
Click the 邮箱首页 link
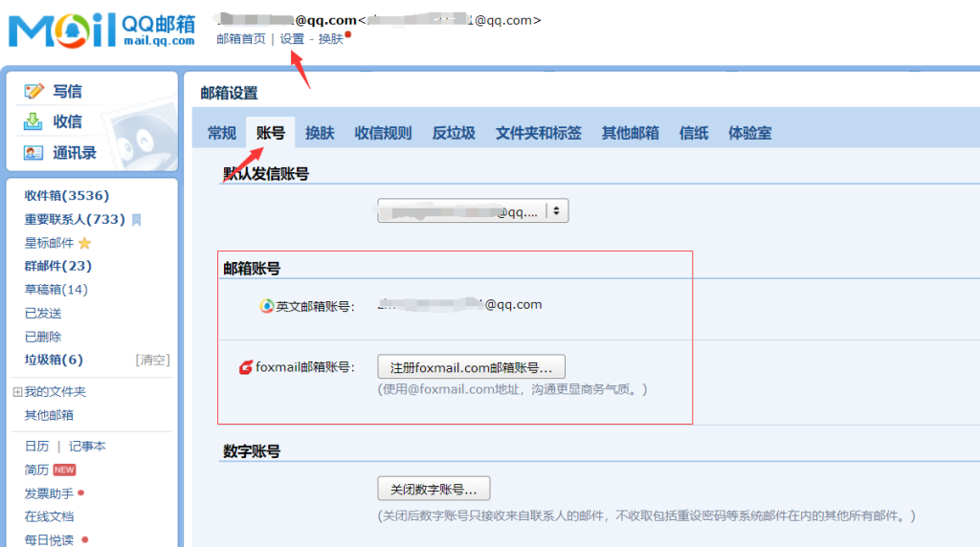tap(241, 38)
